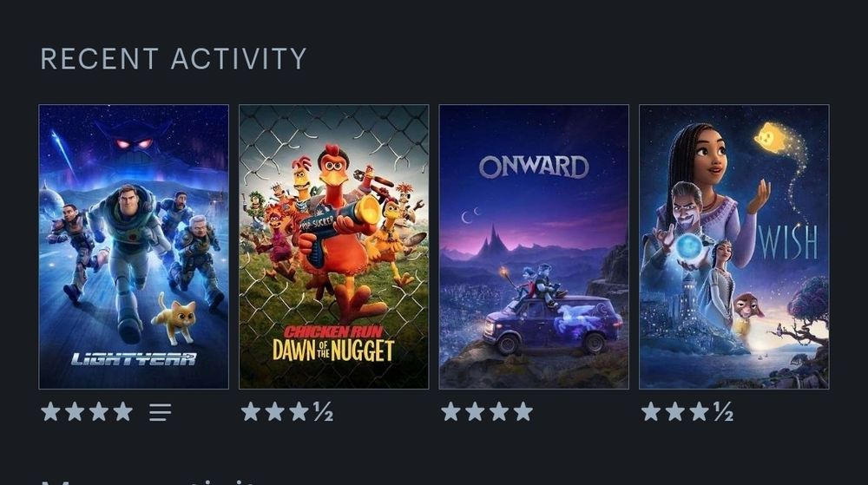Viewport: 868px width, 485px height.
Task: Click the partially visible More activity text
Action: (149, 482)
